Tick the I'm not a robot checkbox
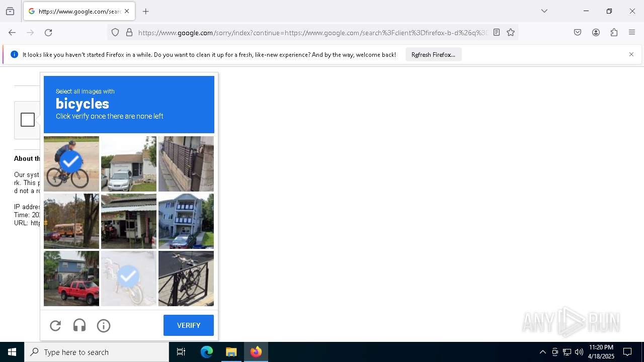This screenshot has height=362, width=644. (28, 120)
